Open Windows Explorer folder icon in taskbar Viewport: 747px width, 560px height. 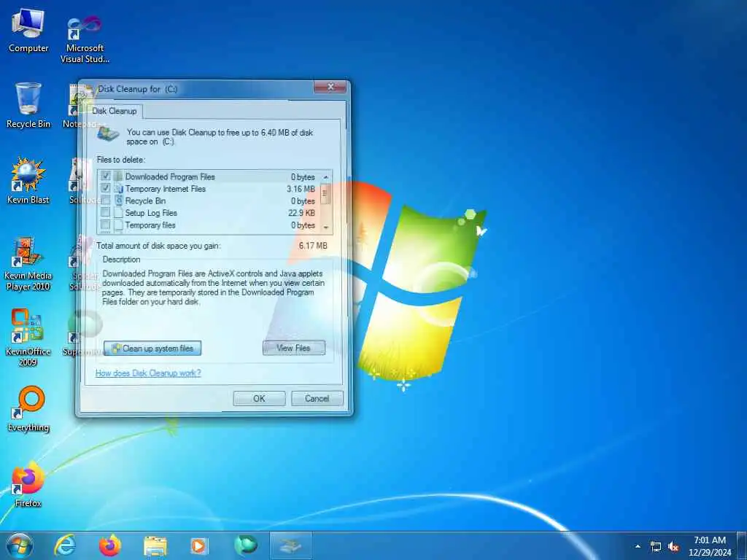(x=155, y=546)
